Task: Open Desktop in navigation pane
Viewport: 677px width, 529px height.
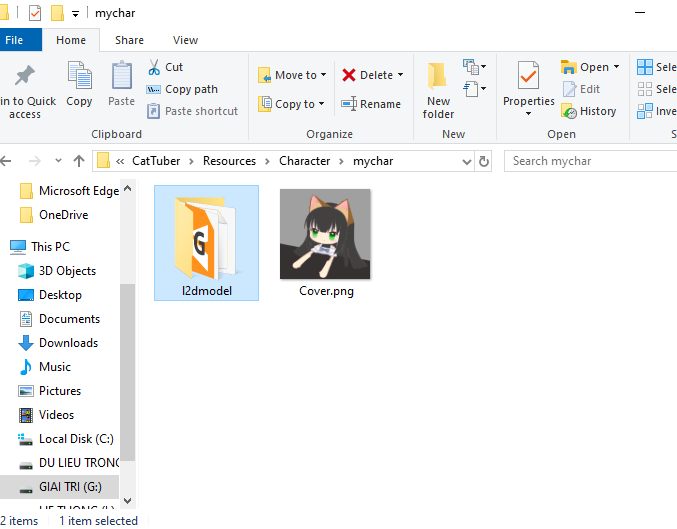Action: 50,295
